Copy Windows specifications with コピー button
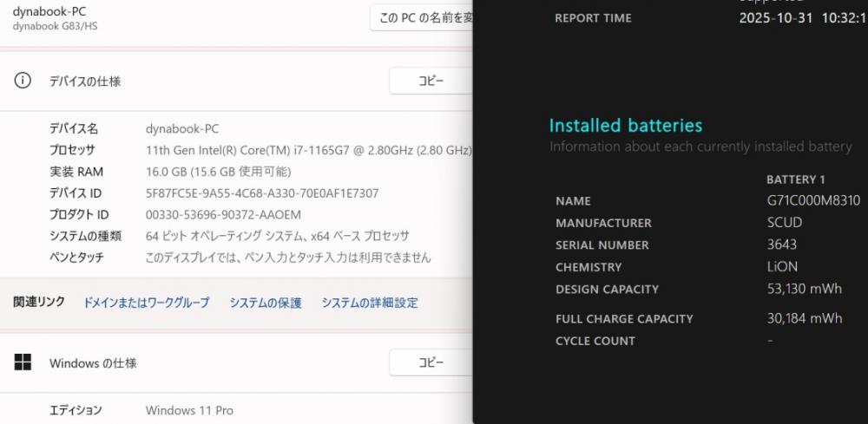Image resolution: width=868 pixels, height=424 pixels. click(431, 362)
